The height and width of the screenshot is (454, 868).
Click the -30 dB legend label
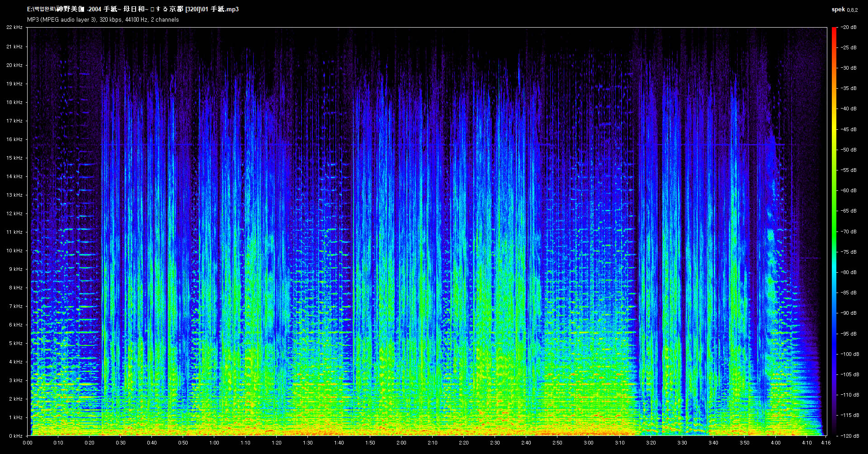(x=849, y=68)
